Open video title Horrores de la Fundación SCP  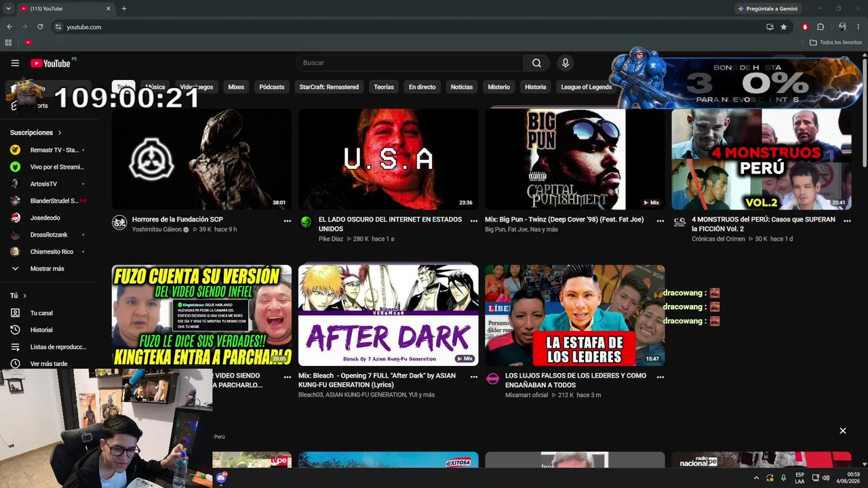tap(177, 220)
